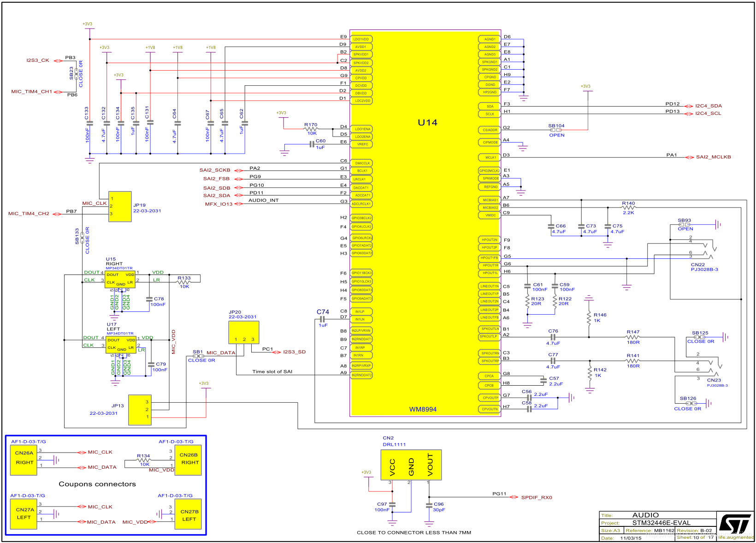The height and width of the screenshot is (543, 756).
Task: Select capacitor C96 30pF symbol
Action: tap(429, 505)
